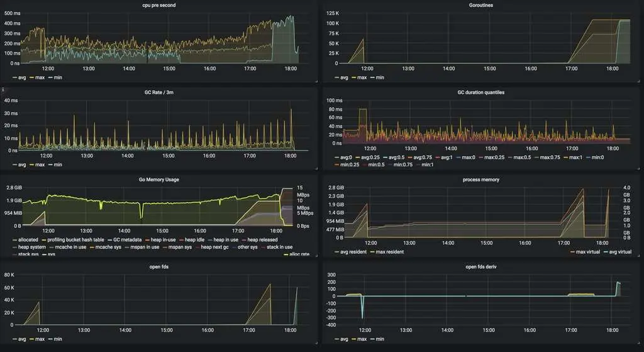The width and height of the screenshot is (644, 352).
Task: Open the 'cpu pre second' panel title menu
Action: click(x=159, y=5)
